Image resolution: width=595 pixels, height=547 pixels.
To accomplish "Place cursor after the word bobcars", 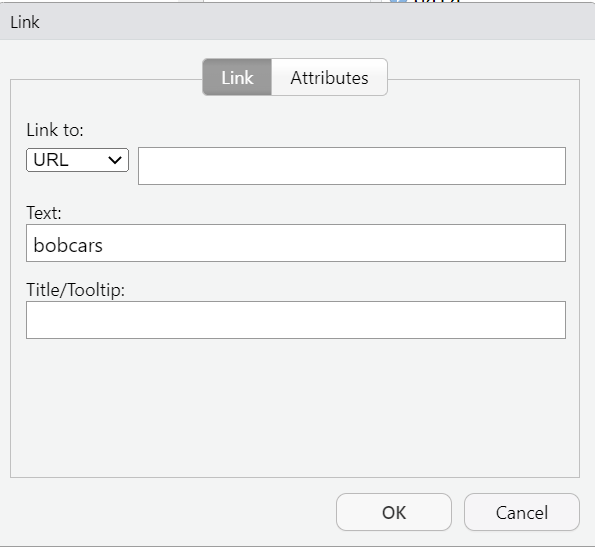I will [104, 245].
